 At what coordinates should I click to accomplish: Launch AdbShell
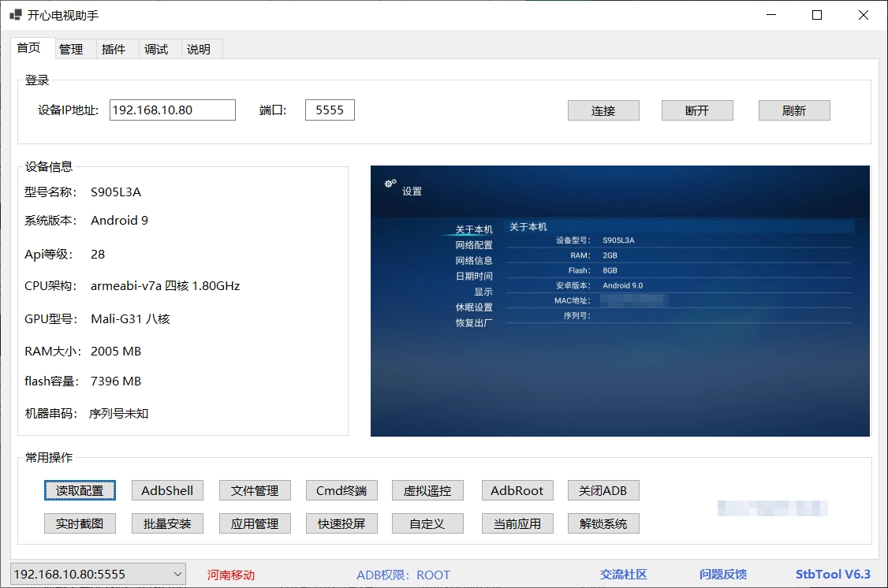(167, 490)
